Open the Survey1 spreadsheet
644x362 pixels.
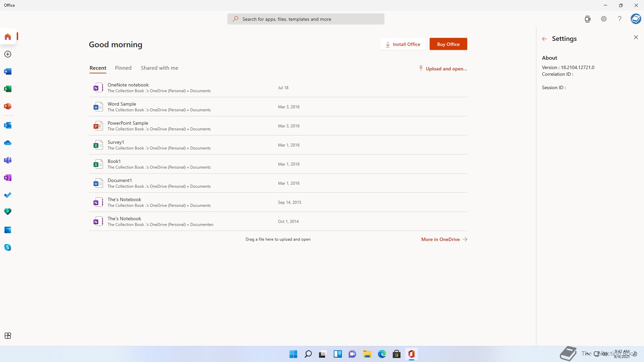pyautogui.click(x=278, y=145)
